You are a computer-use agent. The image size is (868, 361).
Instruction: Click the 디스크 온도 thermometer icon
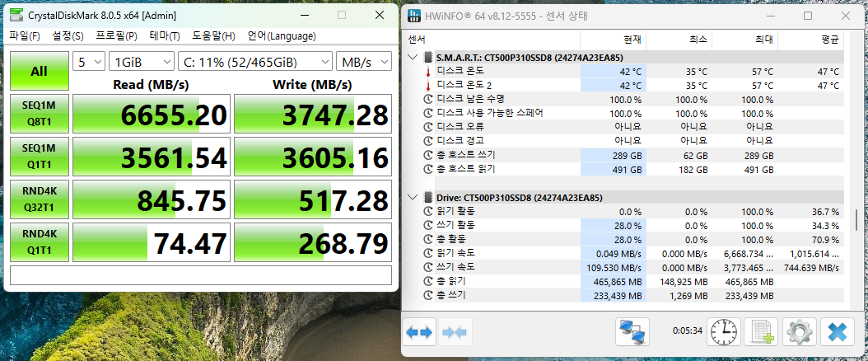[428, 72]
